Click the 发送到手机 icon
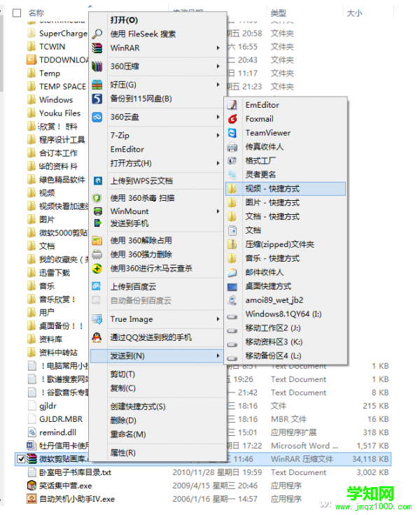This screenshot has height=515, width=420. [x=98, y=223]
